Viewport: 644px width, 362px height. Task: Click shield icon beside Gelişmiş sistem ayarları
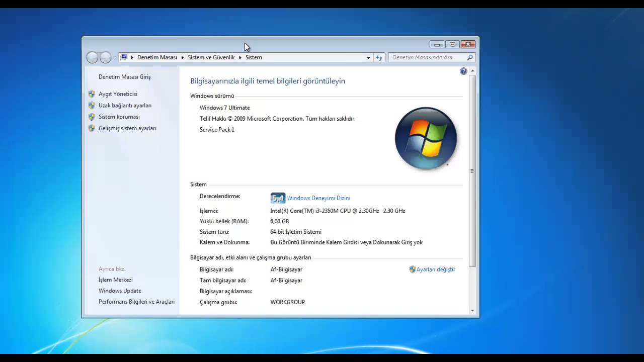point(92,128)
